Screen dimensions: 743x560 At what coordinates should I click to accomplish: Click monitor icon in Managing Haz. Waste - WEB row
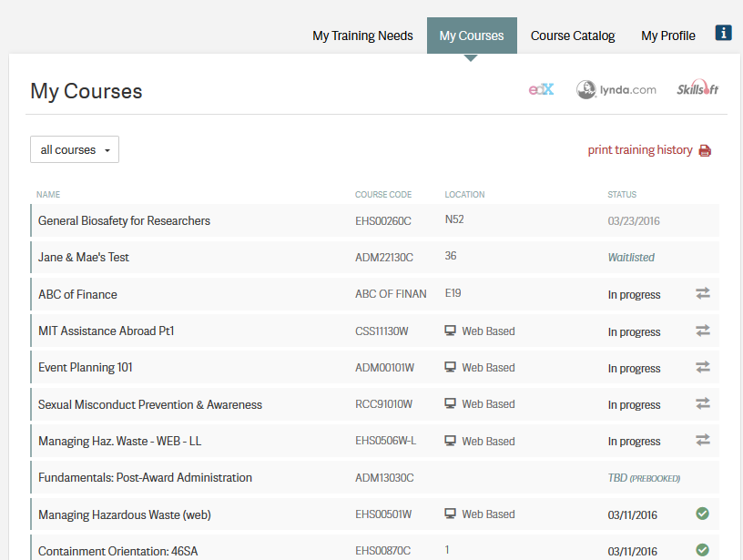click(450, 441)
